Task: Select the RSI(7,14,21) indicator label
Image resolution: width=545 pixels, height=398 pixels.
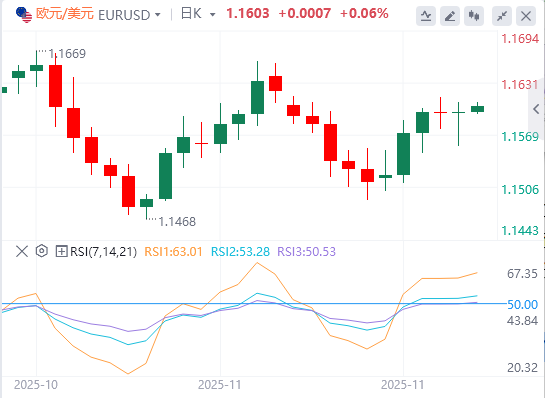Action: 104,251
